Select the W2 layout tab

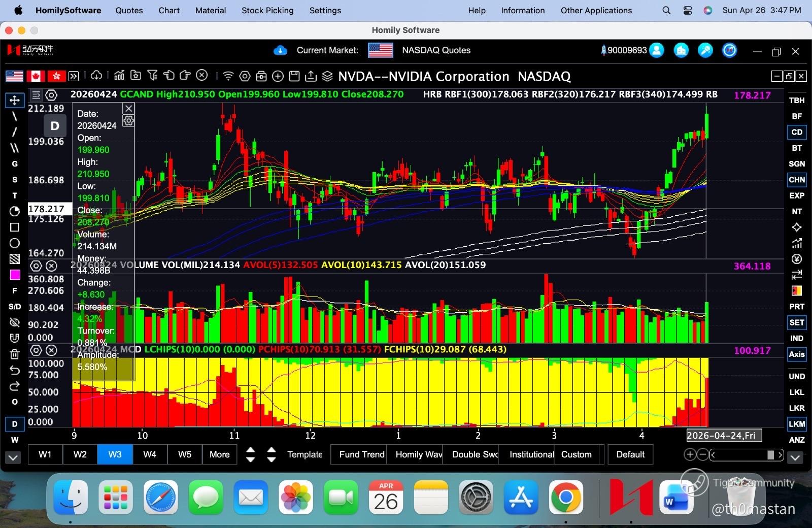80,454
